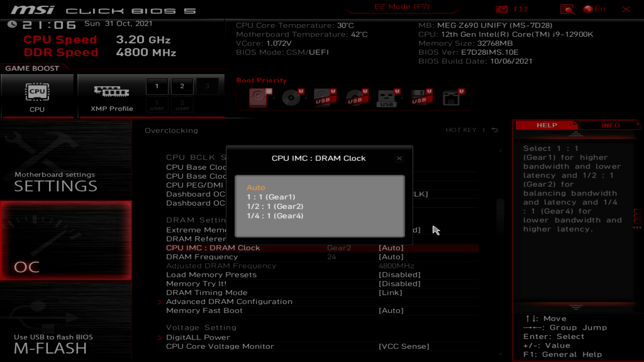Click XMP Profile button 1

(157, 86)
